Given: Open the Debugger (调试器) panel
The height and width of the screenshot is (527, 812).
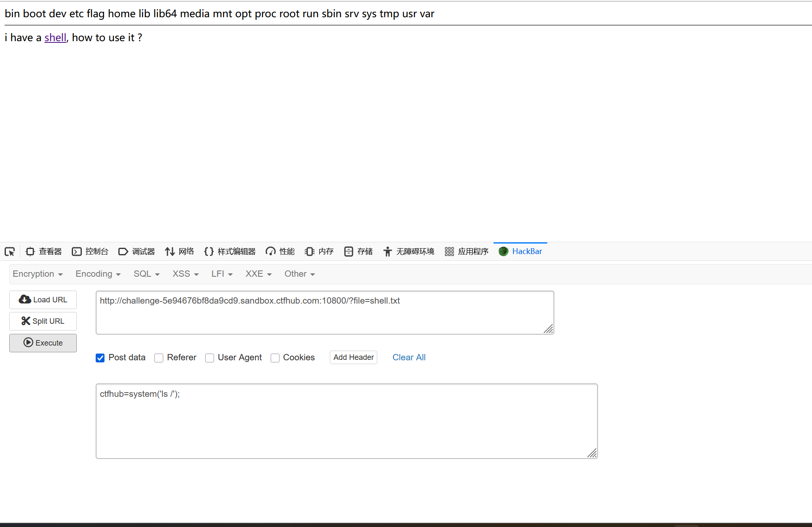Looking at the screenshot, I should (x=137, y=252).
